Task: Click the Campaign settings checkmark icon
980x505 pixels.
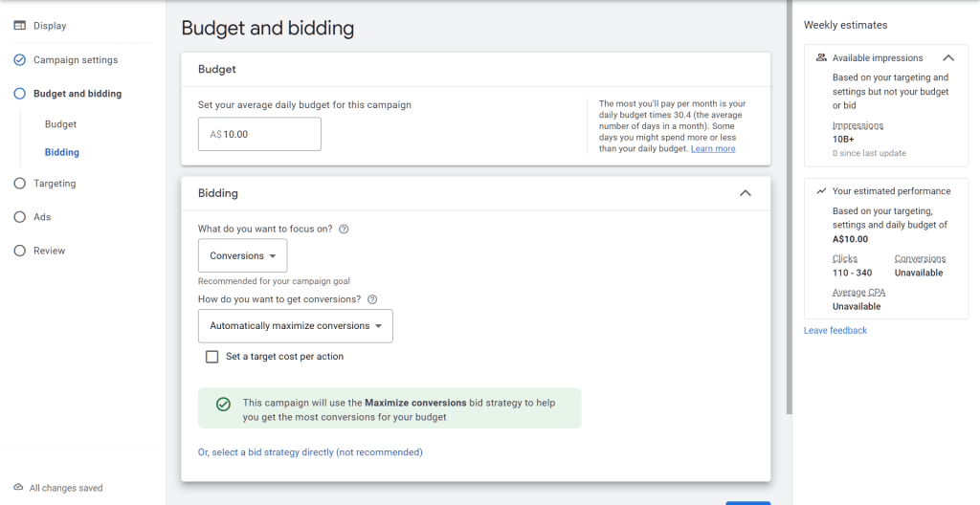Action: click(x=19, y=60)
